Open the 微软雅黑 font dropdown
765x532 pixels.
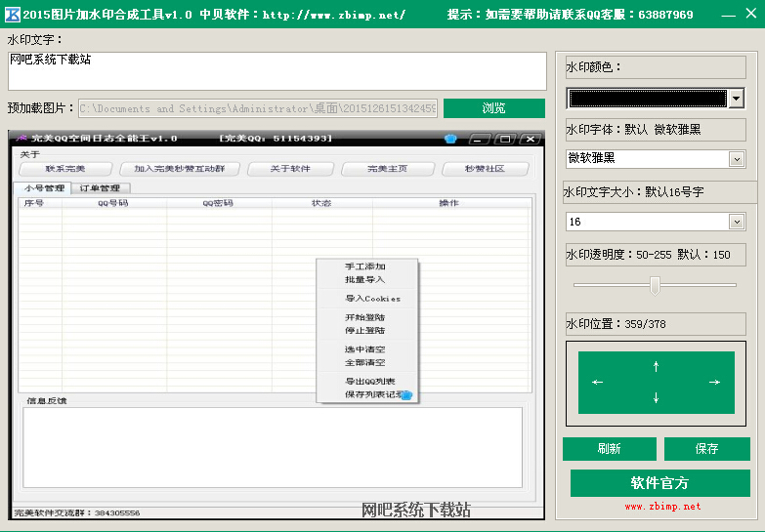[736, 158]
